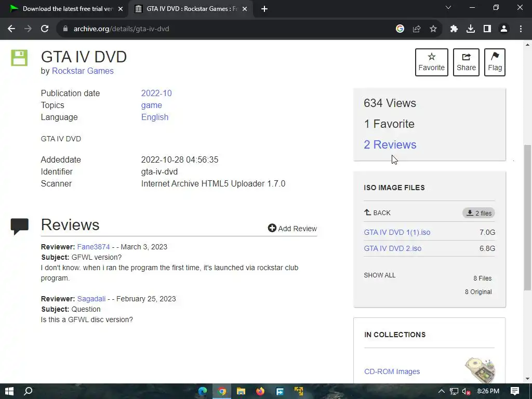Click the 8:26 PM taskbar clock
The image size is (532, 399).
pyautogui.click(x=488, y=391)
